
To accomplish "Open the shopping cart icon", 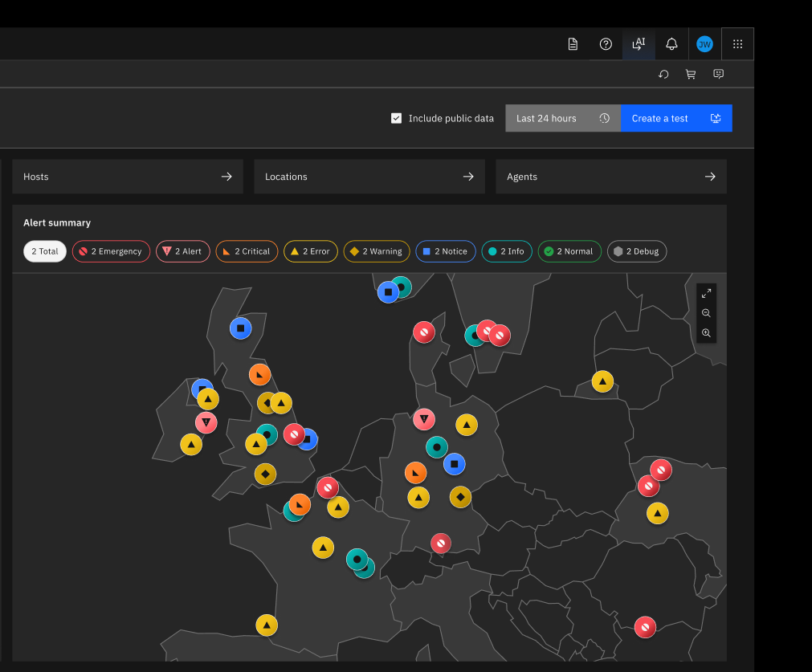I will pos(691,74).
